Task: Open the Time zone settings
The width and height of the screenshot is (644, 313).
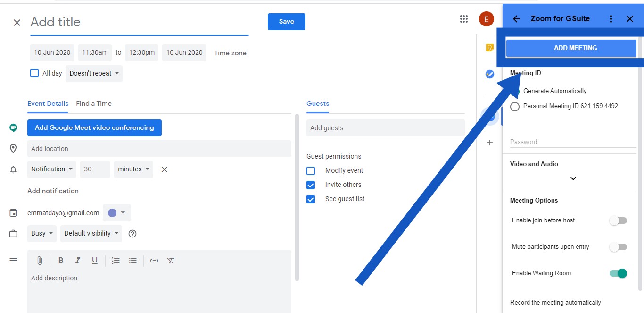Action: pyautogui.click(x=231, y=53)
